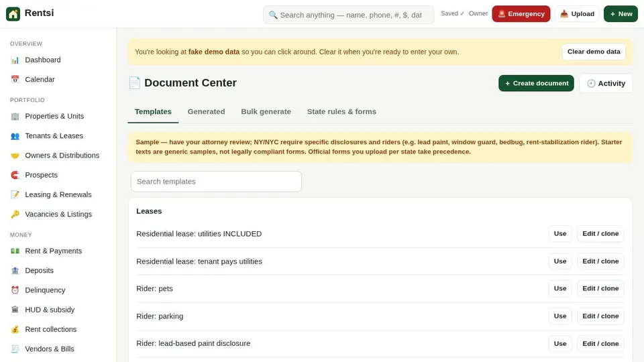Click the Rent & Payments cash icon
This screenshot has height=362, width=644.
tap(15, 251)
